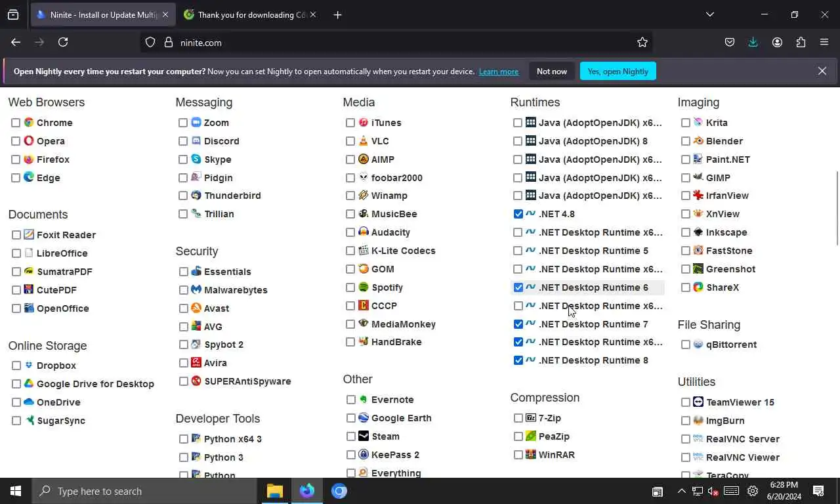Open File Explorer from the taskbar
The width and height of the screenshot is (840, 504).
(275, 491)
